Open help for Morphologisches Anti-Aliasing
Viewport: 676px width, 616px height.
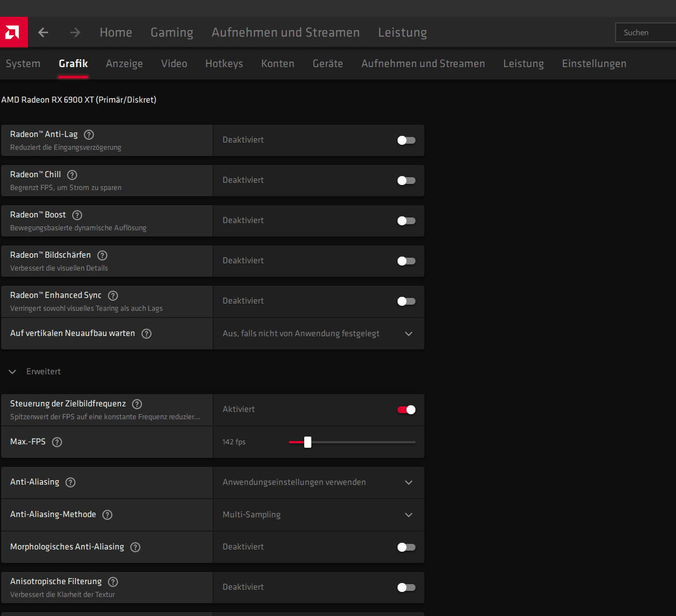click(x=135, y=547)
